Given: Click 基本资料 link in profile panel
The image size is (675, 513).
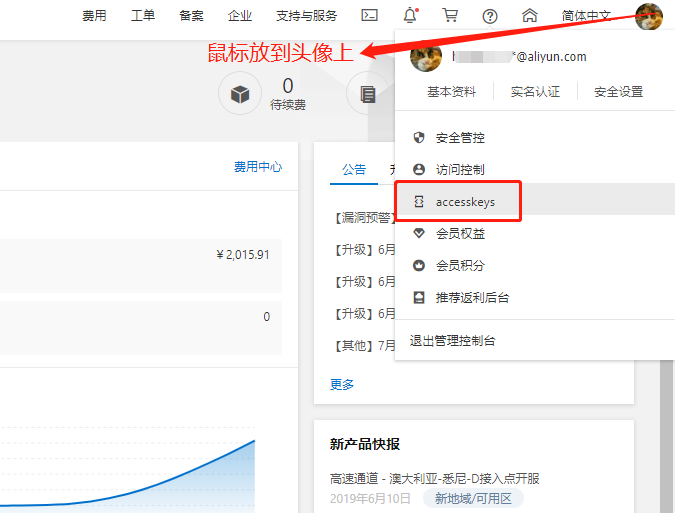Looking at the screenshot, I should [452, 91].
